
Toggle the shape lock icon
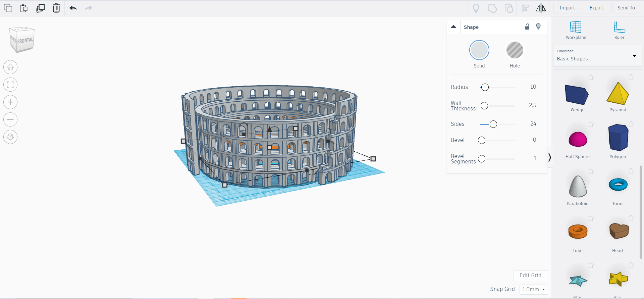tap(527, 27)
